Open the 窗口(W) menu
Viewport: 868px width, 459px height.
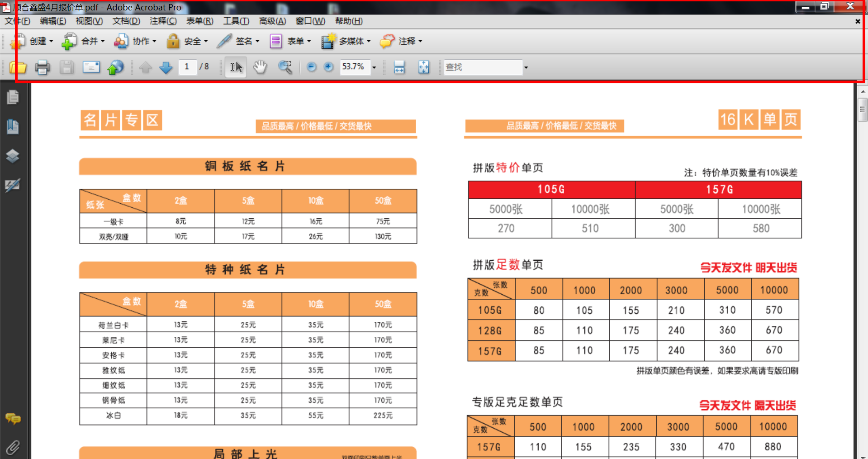310,21
